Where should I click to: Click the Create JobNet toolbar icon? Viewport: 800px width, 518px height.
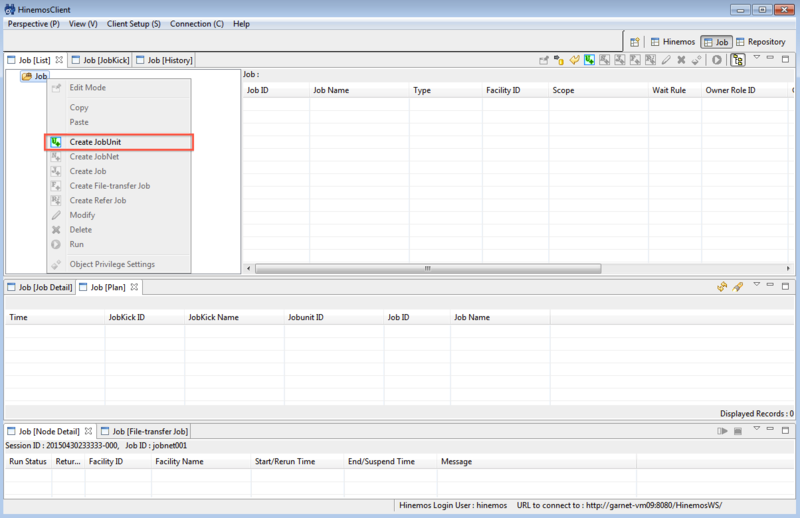click(x=605, y=60)
